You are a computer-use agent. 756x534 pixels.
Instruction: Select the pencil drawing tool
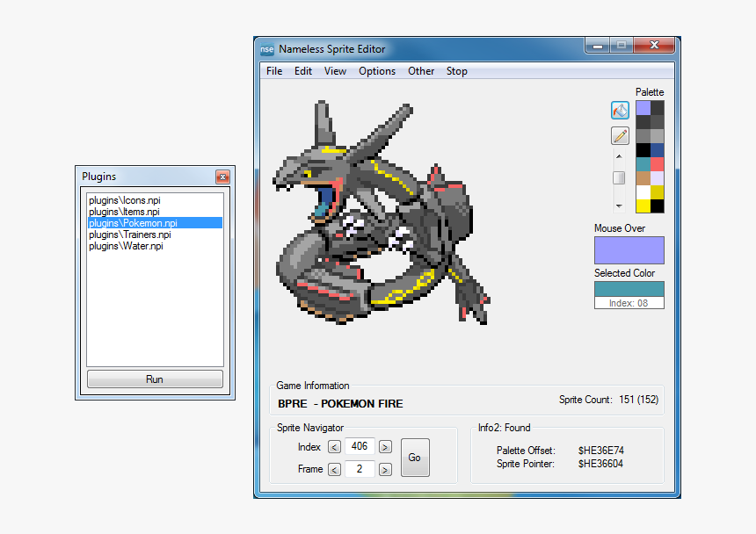click(x=620, y=136)
